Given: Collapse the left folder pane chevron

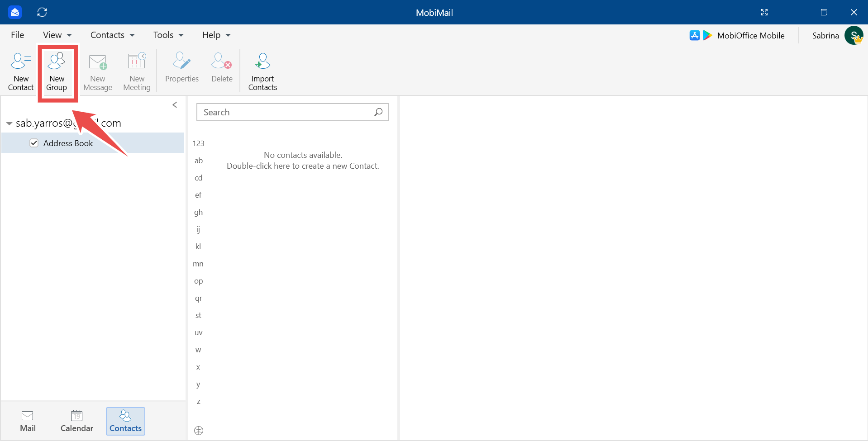Looking at the screenshot, I should (x=175, y=105).
